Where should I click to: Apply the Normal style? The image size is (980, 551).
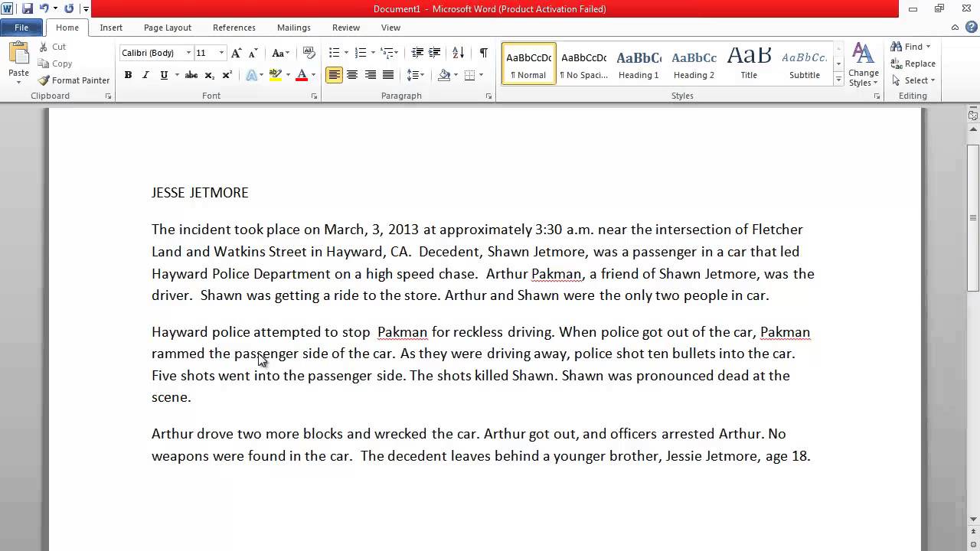528,64
